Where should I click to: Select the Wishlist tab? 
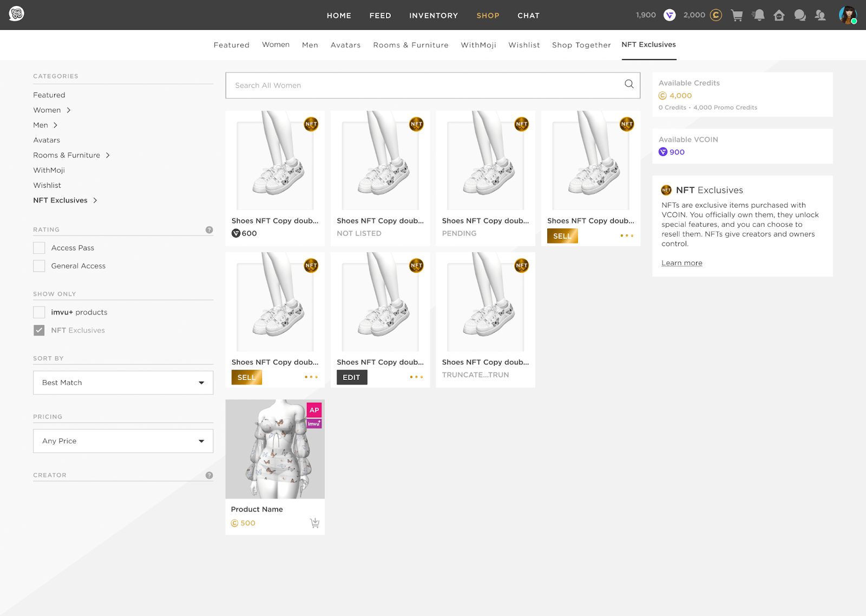point(524,45)
